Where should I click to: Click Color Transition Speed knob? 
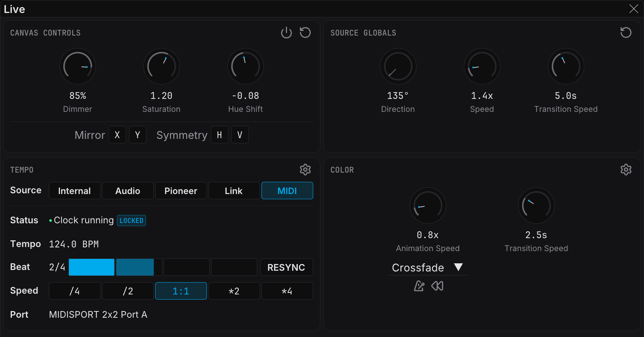536,206
